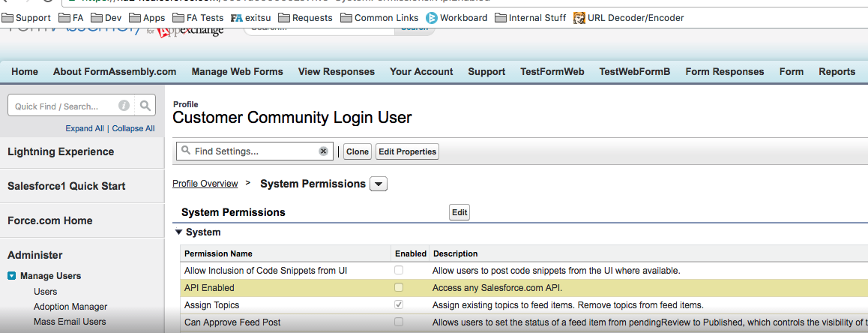Open the Apps bookmarks folder
868x333 pixels.
147,18
